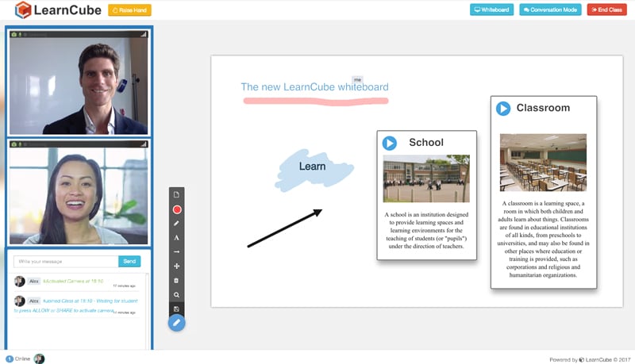Click Alex avatar in Joined Class message
Screen dimensions: 635x364
(x=19, y=301)
